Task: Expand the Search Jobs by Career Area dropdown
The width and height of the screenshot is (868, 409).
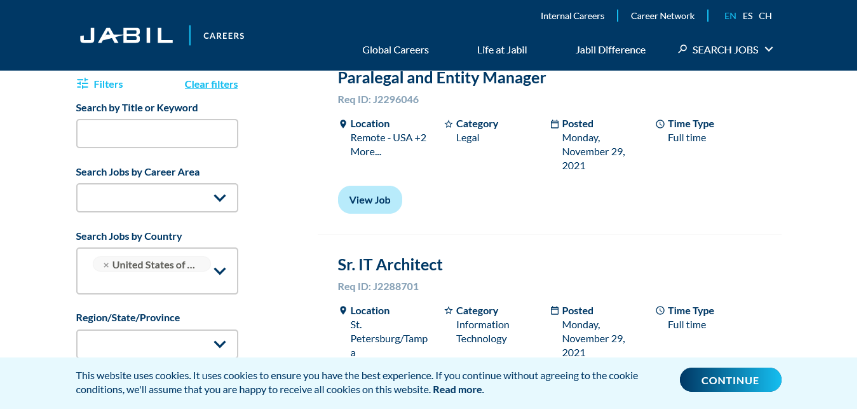Action: pyautogui.click(x=220, y=198)
